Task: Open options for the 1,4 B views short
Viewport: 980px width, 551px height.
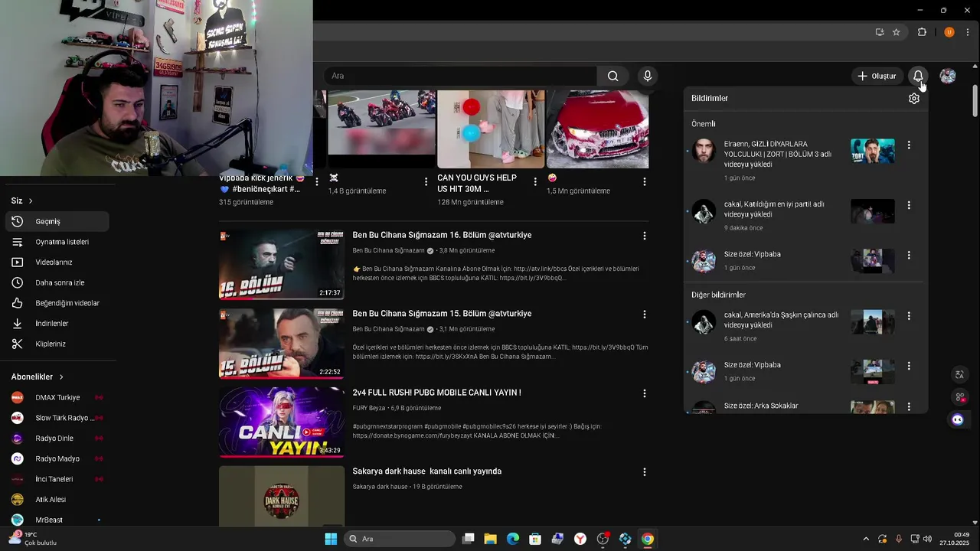Action: pyautogui.click(x=426, y=181)
